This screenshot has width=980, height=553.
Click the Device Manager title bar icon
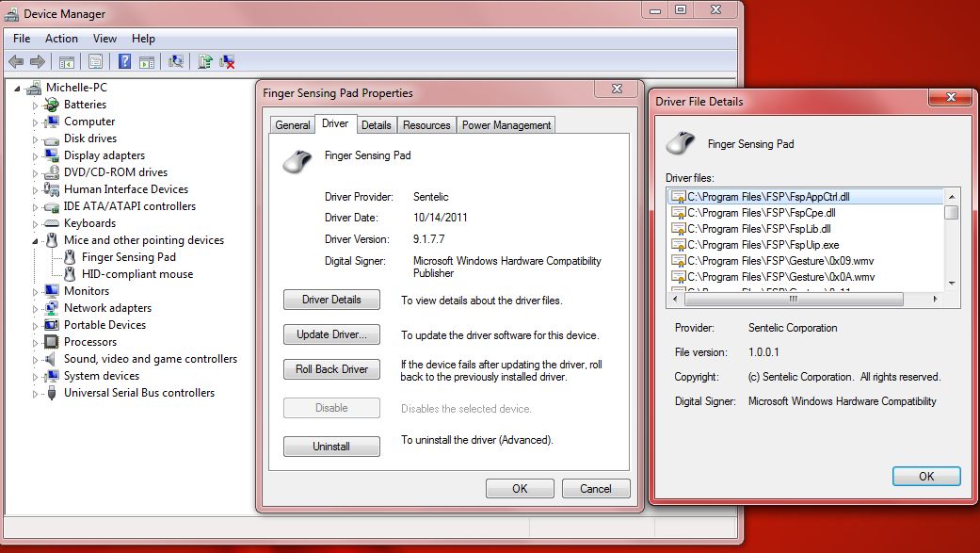(11, 14)
